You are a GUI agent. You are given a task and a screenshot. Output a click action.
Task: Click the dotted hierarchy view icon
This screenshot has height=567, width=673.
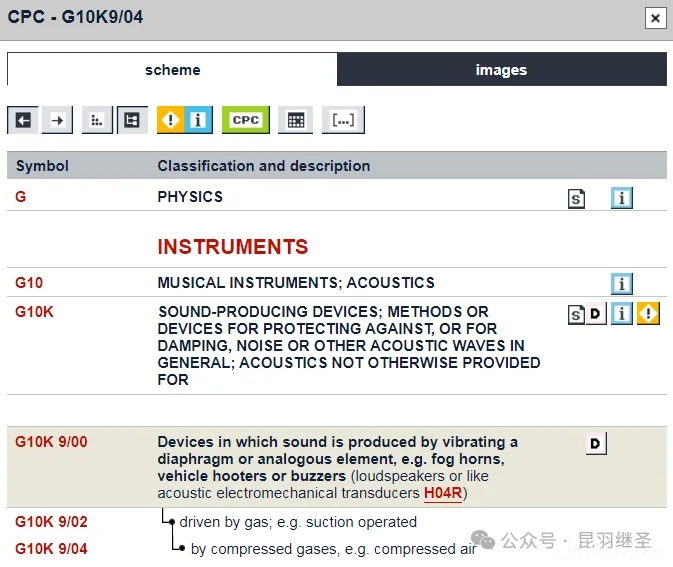coord(97,120)
